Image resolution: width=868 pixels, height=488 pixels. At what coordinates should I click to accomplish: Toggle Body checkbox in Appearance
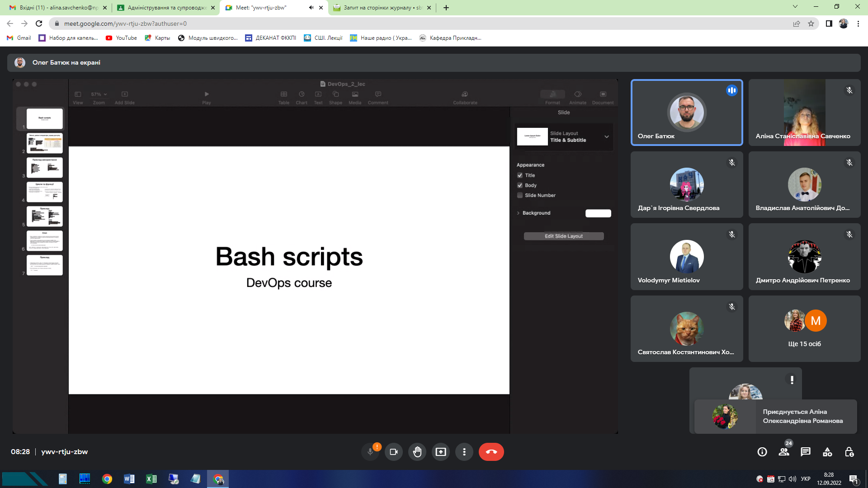[x=520, y=185]
